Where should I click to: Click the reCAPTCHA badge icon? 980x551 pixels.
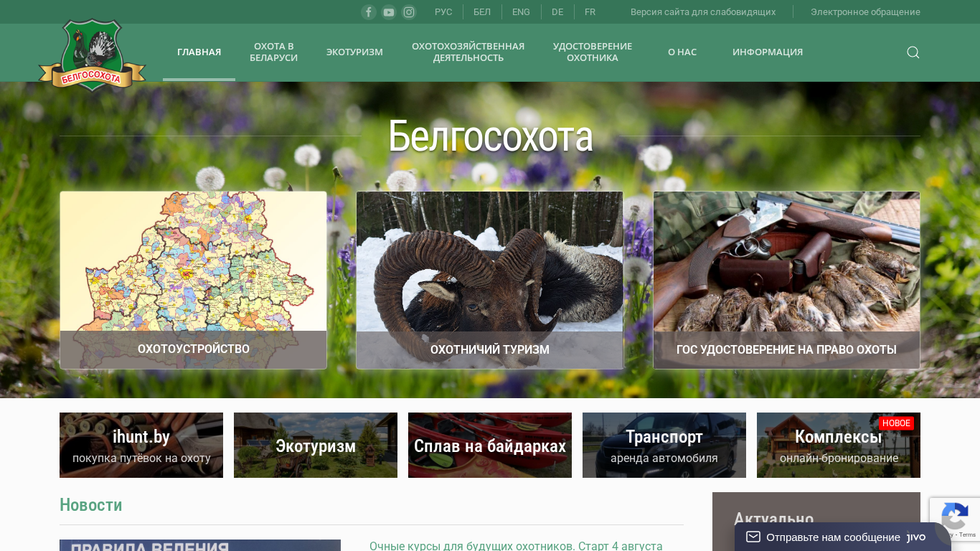tap(955, 519)
